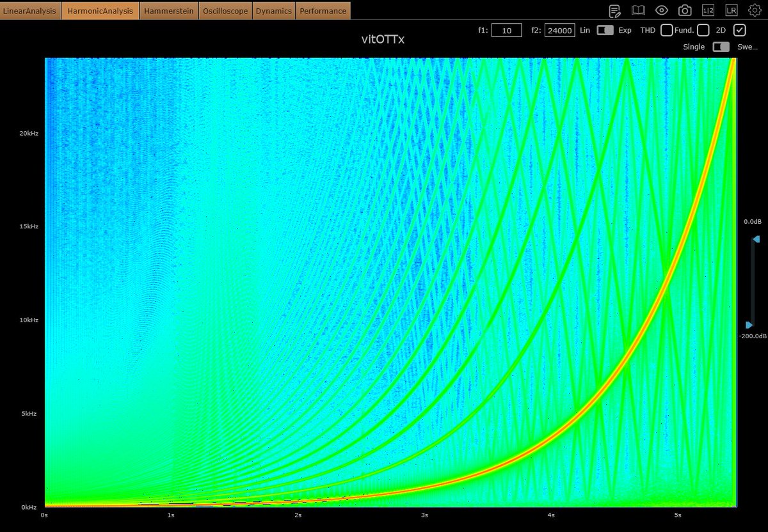The width and height of the screenshot is (768, 532).
Task: Click the eye view icon
Action: click(x=662, y=10)
